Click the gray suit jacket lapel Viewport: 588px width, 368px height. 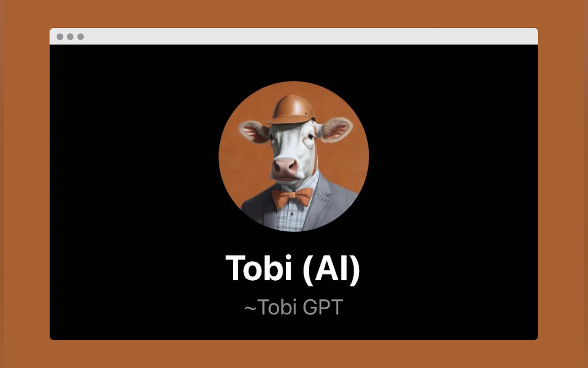(321, 202)
